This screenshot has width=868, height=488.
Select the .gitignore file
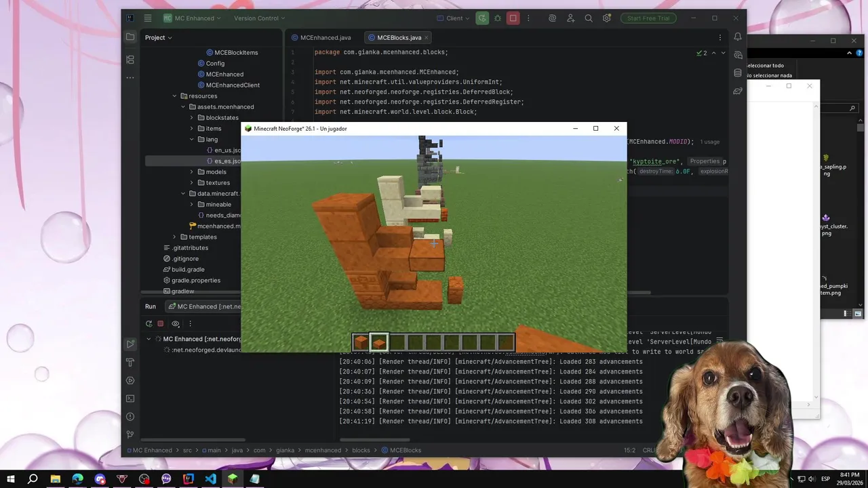coord(181,258)
